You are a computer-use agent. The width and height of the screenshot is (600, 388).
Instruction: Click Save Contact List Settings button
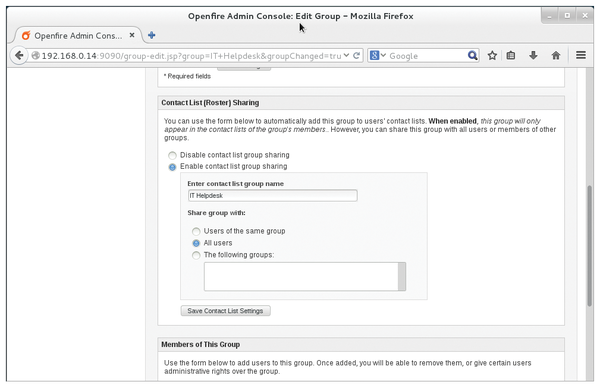[x=225, y=311]
